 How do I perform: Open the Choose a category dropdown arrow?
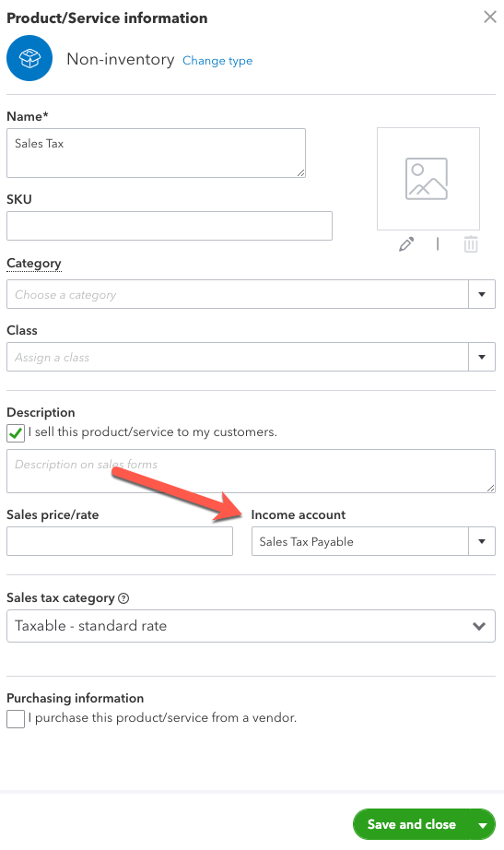coord(482,294)
